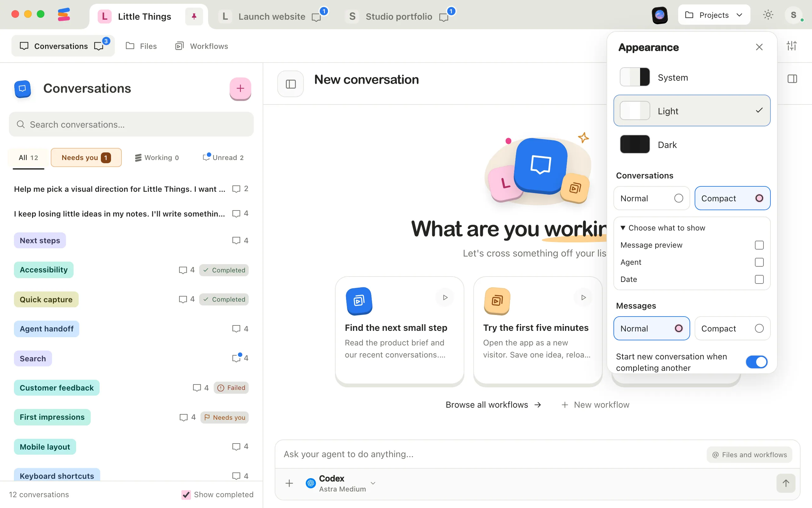Click New workflow link
The image size is (812, 508).
[x=595, y=404]
